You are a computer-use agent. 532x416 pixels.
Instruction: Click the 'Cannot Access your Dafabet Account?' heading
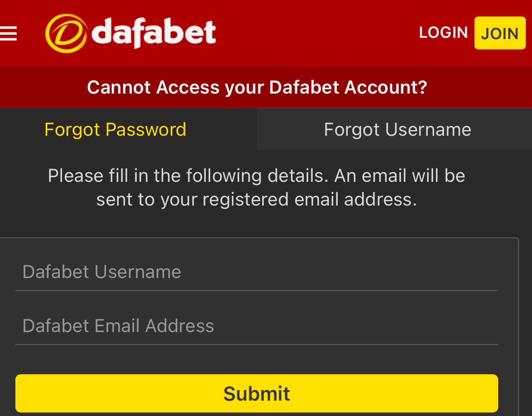[x=257, y=87]
